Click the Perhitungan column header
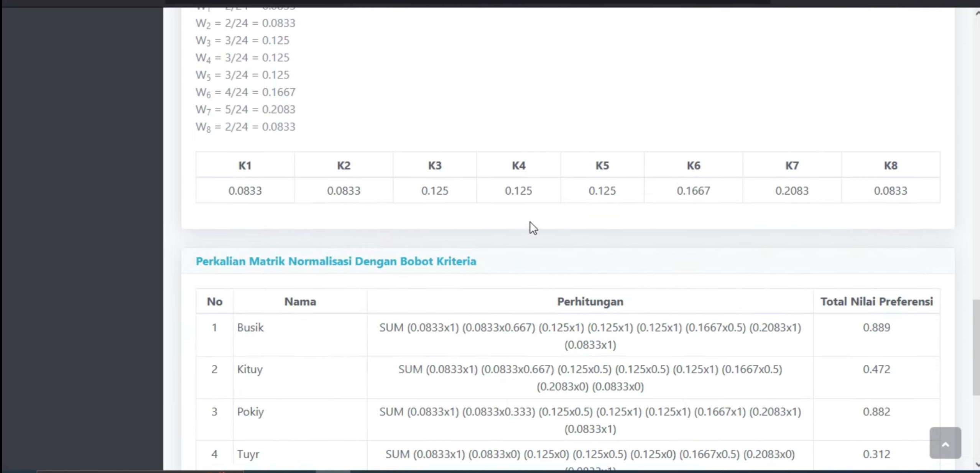 tap(590, 302)
